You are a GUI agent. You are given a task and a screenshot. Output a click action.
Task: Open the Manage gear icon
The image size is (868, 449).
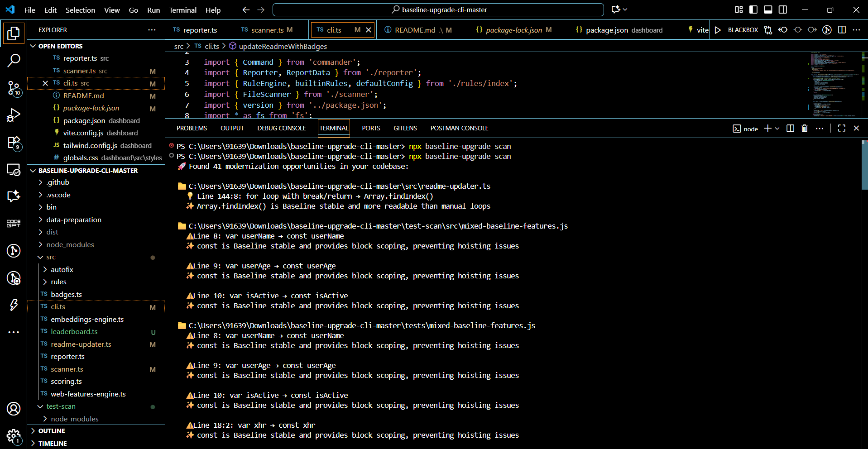point(14,436)
